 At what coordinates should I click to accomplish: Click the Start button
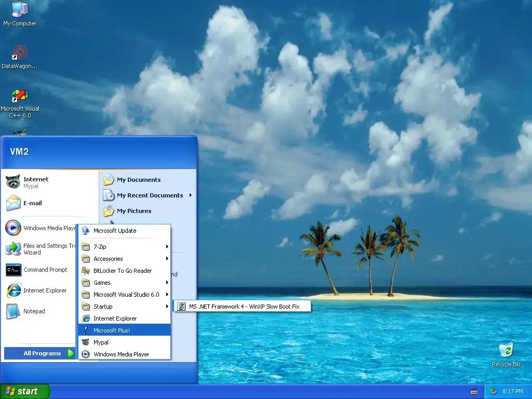(x=25, y=391)
